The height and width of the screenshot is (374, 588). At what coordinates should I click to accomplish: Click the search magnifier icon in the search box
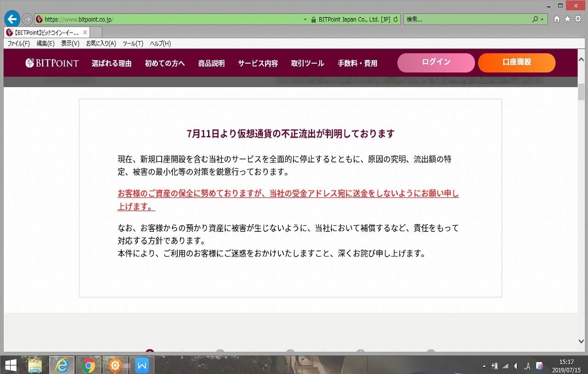pyautogui.click(x=535, y=20)
